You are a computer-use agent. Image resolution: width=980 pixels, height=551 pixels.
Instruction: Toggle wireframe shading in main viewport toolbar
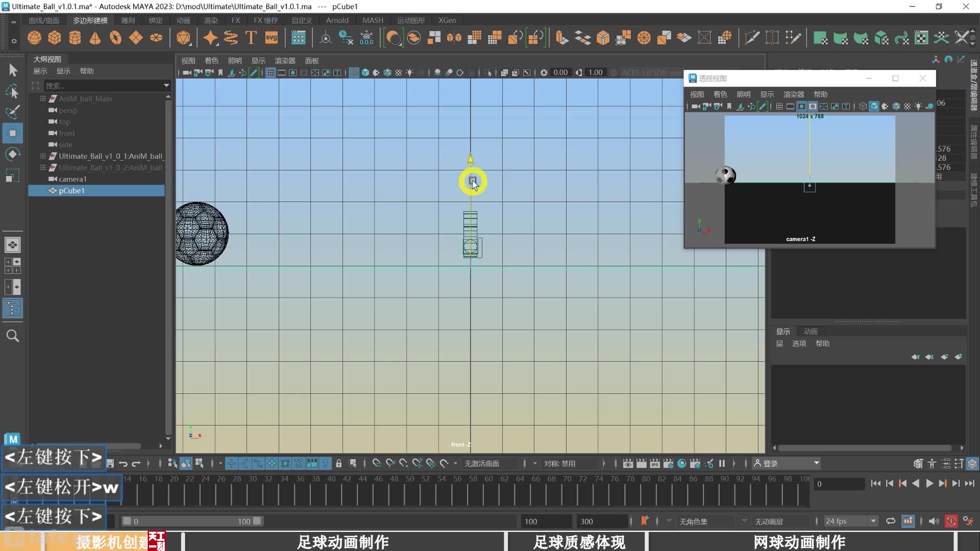354,73
